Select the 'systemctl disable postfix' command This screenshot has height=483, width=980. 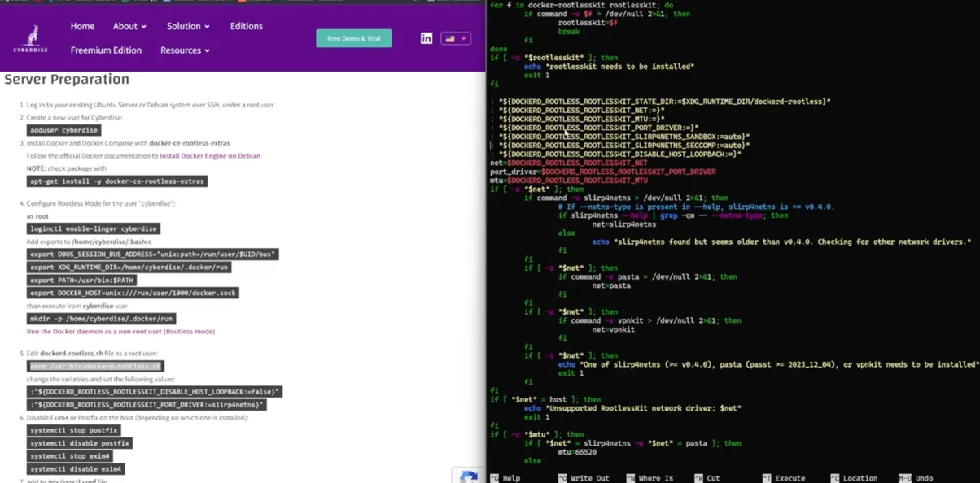click(x=79, y=443)
